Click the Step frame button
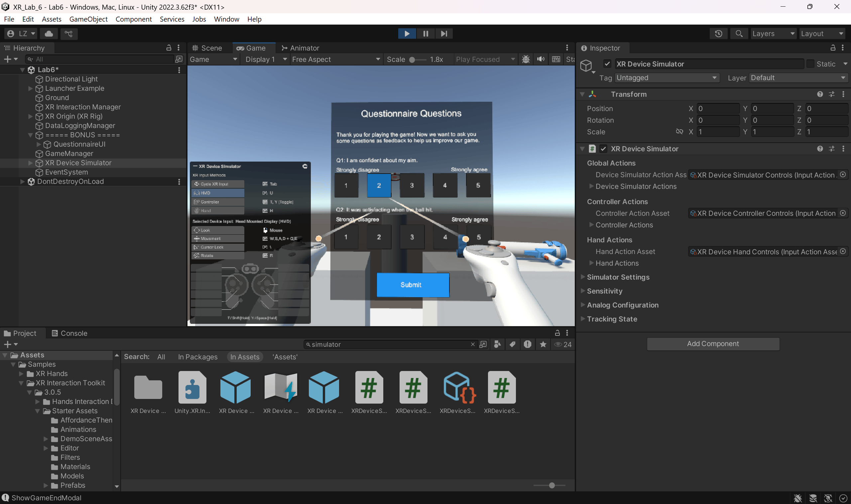 (x=444, y=34)
